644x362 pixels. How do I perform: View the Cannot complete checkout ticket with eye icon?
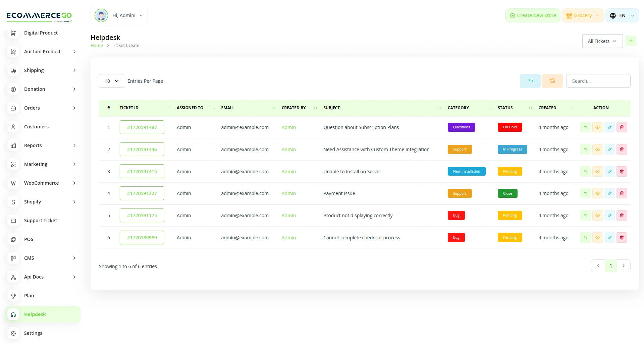(597, 237)
